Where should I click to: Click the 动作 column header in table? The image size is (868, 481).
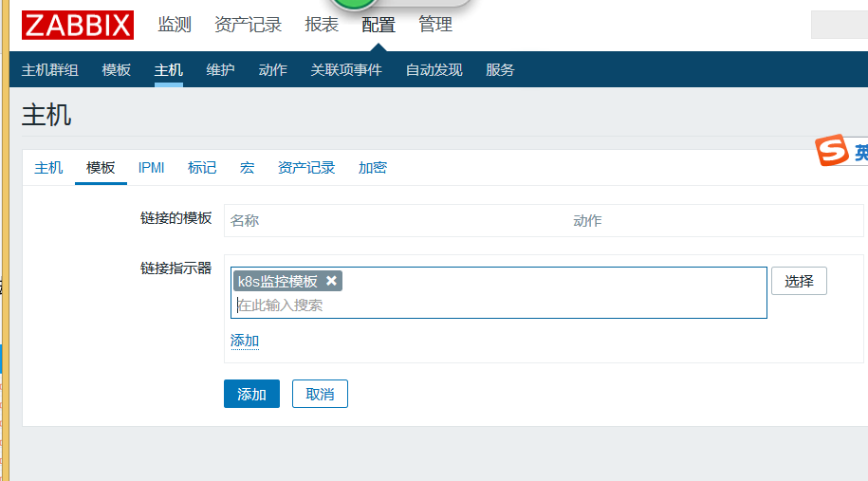(x=587, y=221)
